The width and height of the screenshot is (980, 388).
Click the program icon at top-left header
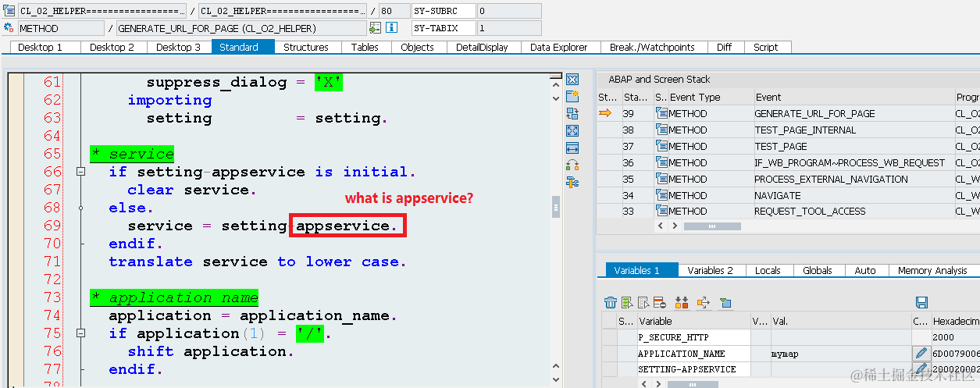click(x=9, y=11)
